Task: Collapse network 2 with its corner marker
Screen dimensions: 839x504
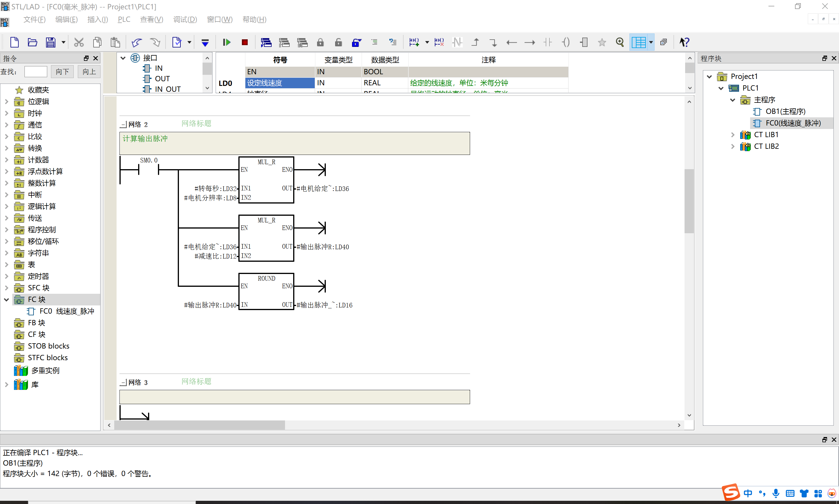Action: pyautogui.click(x=123, y=125)
